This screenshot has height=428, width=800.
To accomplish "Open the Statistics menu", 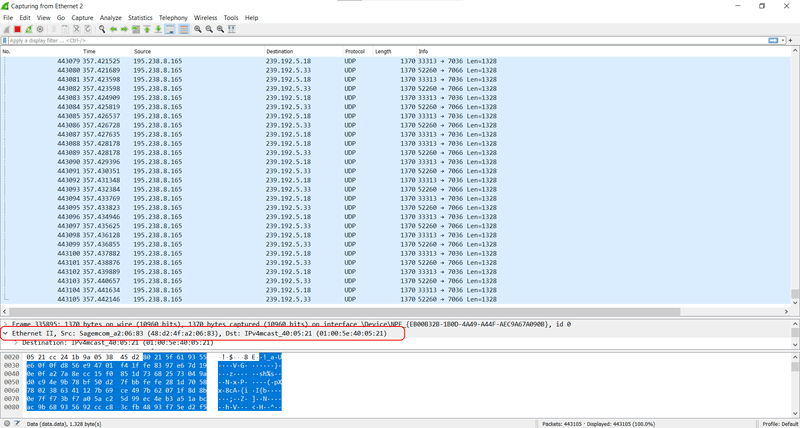I will [140, 17].
